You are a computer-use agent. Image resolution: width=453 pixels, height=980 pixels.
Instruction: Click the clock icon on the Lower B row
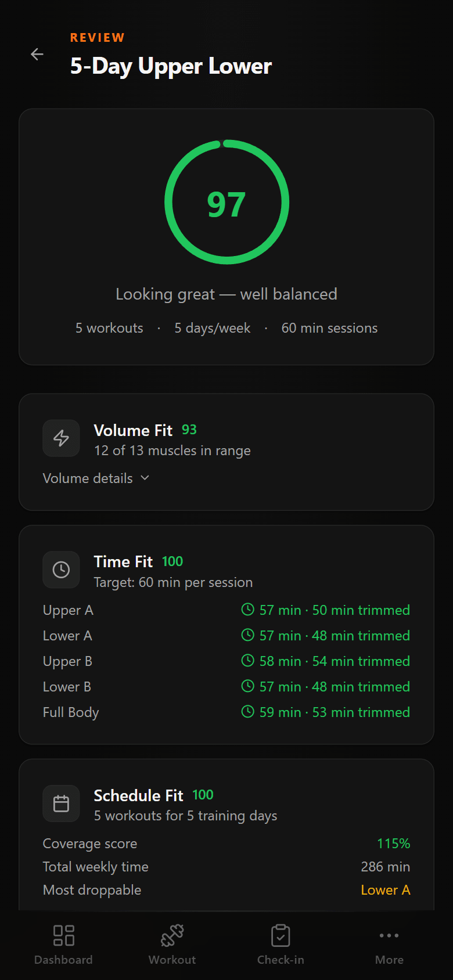coord(248,686)
